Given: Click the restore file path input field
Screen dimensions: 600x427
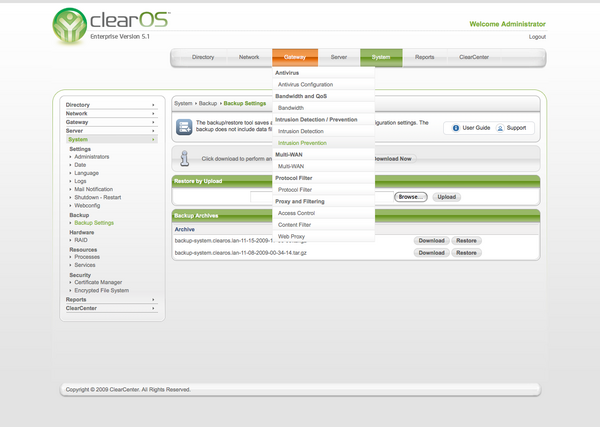Looking at the screenshot, I should coord(322,197).
